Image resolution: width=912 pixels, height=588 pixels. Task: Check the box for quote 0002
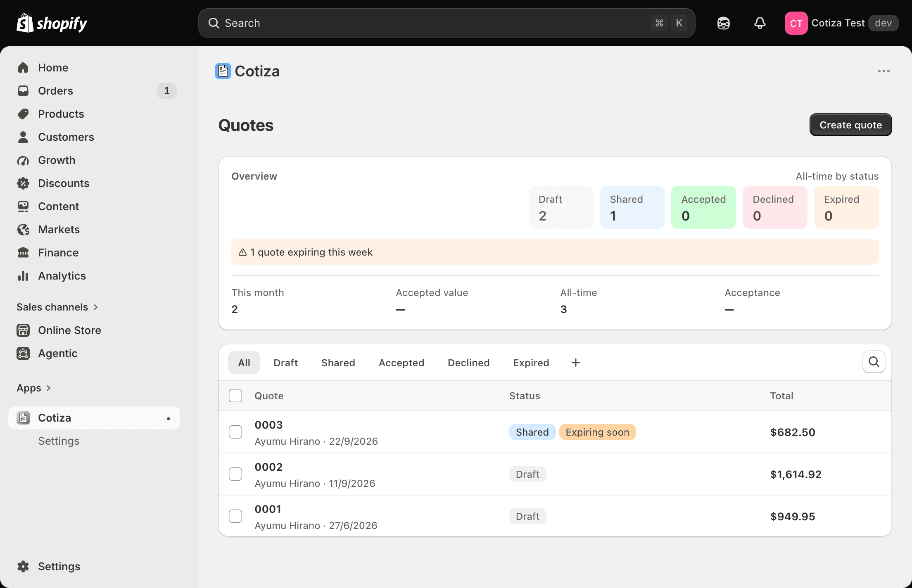click(235, 474)
